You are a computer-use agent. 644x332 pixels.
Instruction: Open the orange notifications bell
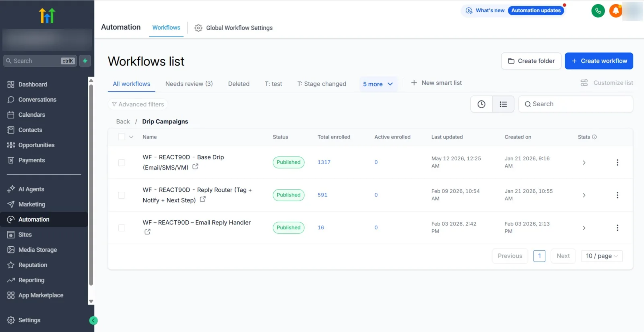(x=615, y=11)
